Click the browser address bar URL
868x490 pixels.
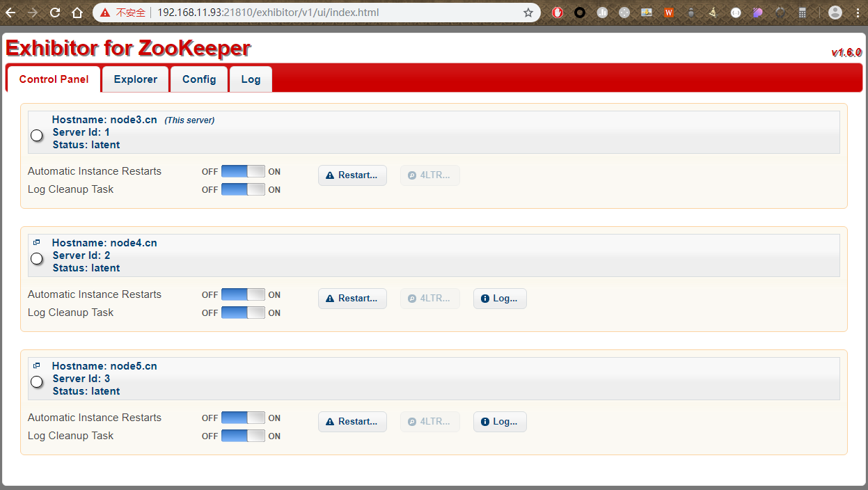[x=268, y=13]
